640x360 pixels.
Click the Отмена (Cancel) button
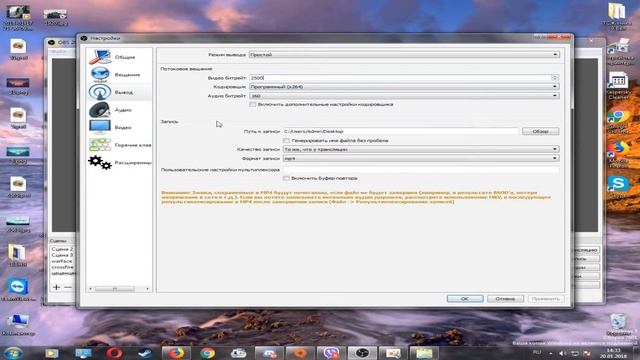click(505, 299)
